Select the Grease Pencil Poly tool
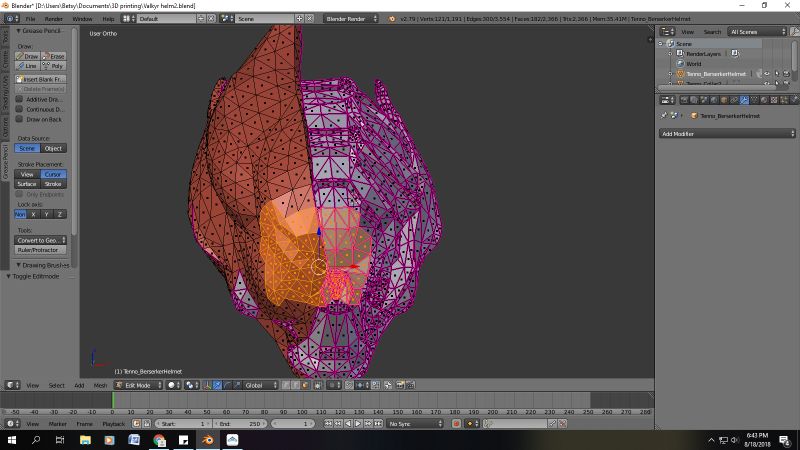The image size is (800, 450). [54, 66]
